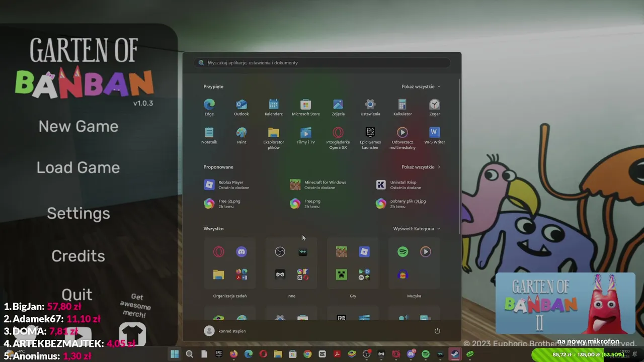The image size is (644, 362).
Task: Launch WPS Writer
Action: (x=435, y=135)
